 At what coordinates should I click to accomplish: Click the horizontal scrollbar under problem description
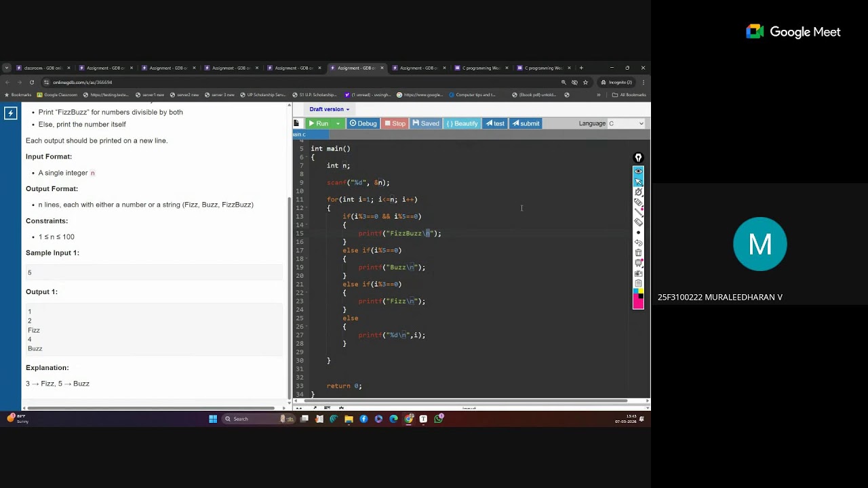[153, 408]
